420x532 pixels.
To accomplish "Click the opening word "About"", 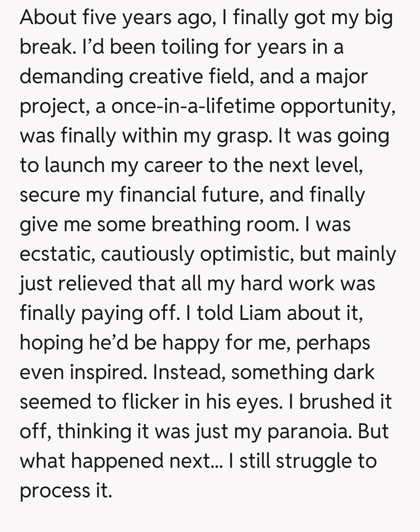I will (48, 17).
